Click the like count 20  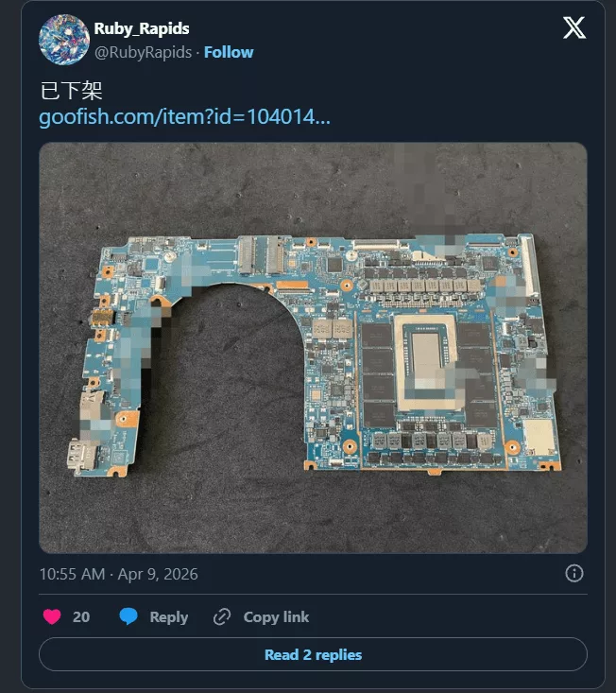click(81, 617)
